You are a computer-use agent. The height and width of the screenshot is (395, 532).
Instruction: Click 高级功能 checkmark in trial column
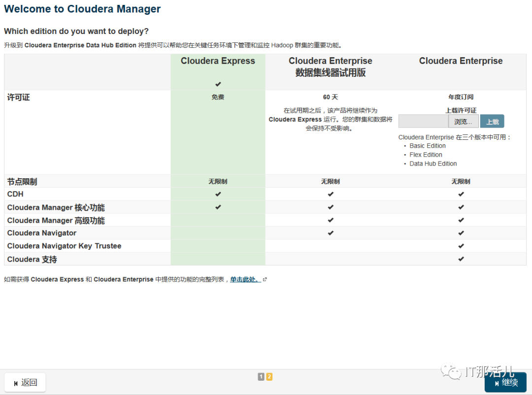331,220
